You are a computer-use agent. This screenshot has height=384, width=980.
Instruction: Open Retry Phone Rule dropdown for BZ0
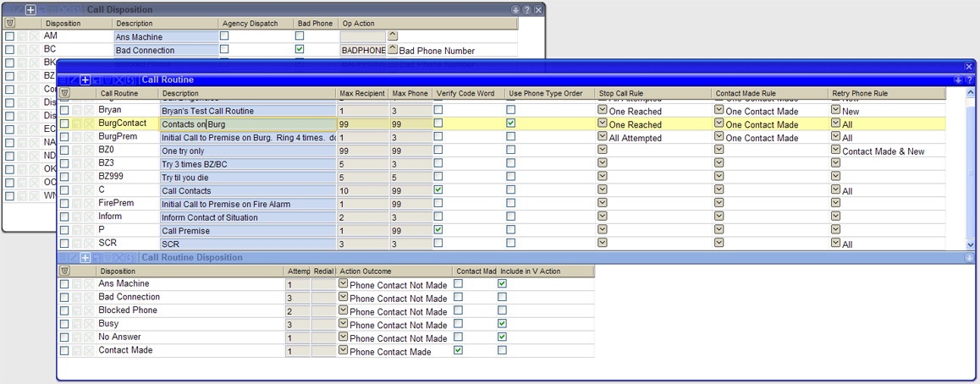click(835, 151)
